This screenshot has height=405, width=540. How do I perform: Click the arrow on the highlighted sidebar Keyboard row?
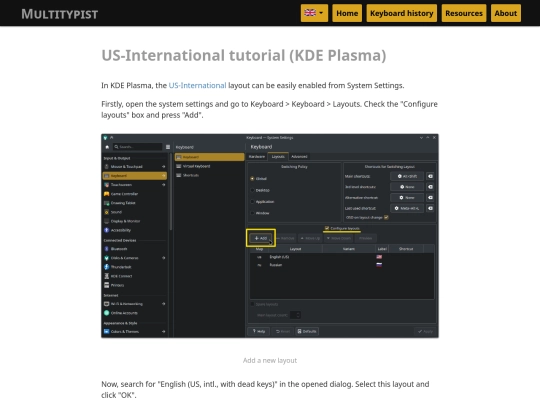[164, 176]
